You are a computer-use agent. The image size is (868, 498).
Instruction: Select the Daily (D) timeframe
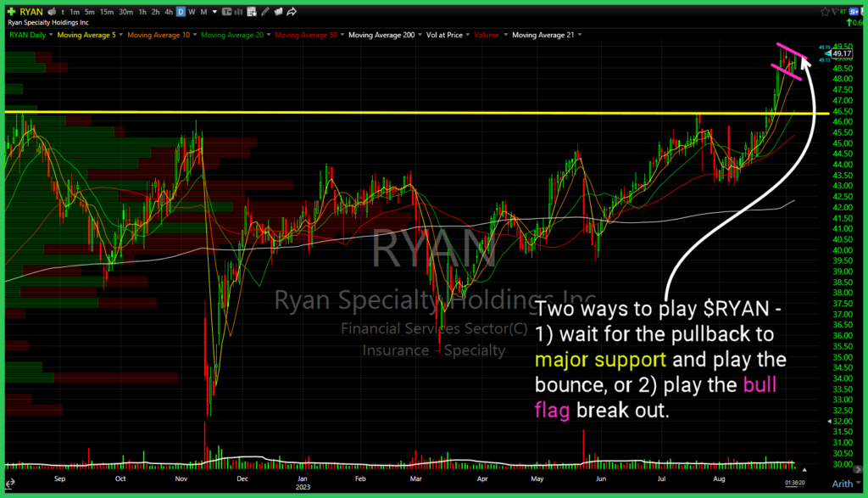(181, 12)
